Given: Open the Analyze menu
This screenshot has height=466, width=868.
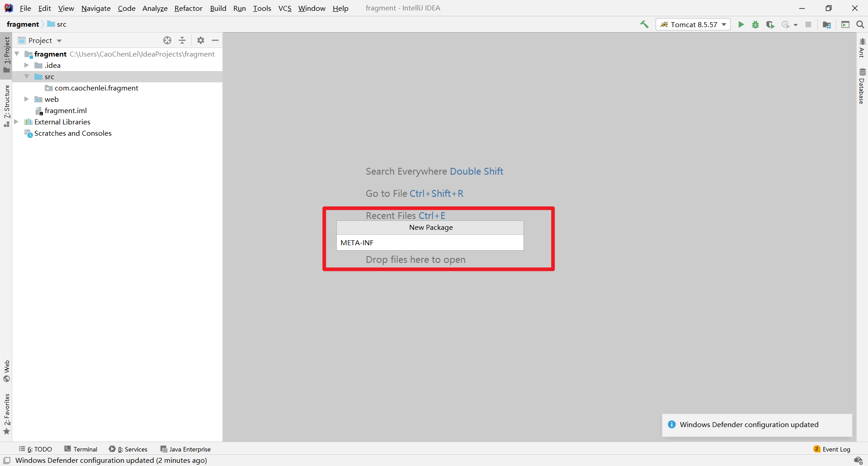Looking at the screenshot, I should (155, 8).
